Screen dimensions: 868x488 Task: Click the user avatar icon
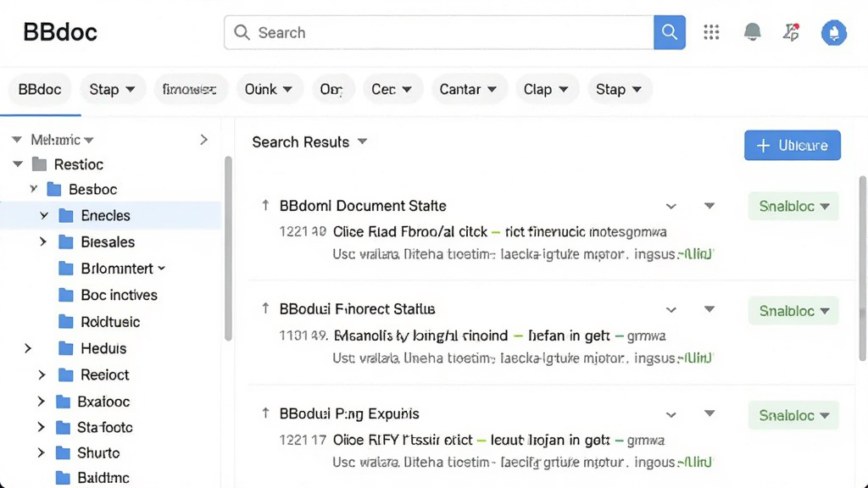point(834,33)
